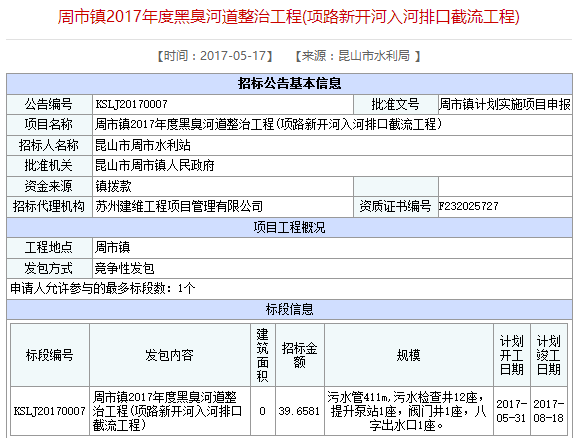Screen dimensions: 577x438
Task: Click the 工程地点 label cell
Action: click(x=49, y=247)
